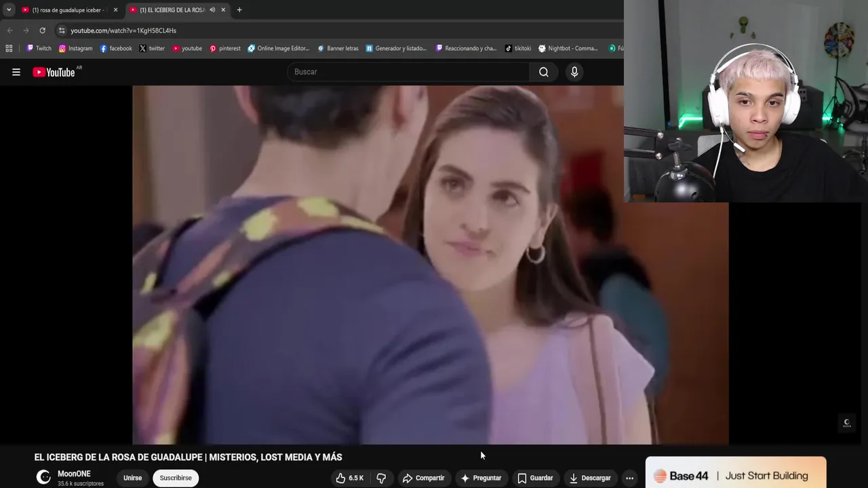Open the pinterest bookmark

point(225,48)
